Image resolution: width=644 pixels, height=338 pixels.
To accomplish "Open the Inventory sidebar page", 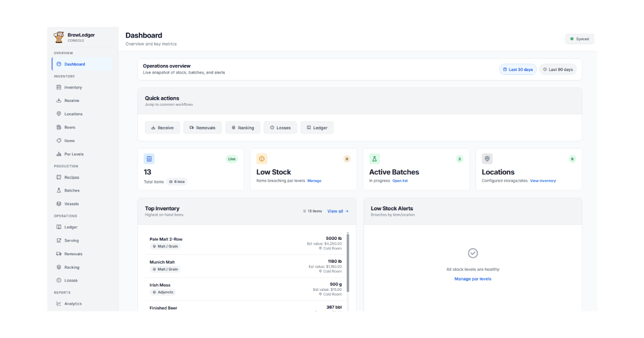I will coord(73,87).
